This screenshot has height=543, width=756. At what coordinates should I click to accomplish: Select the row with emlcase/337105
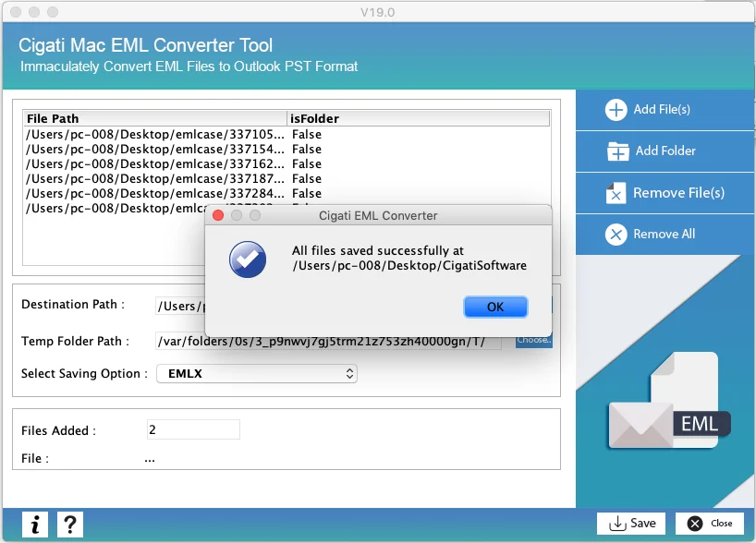(x=287, y=134)
